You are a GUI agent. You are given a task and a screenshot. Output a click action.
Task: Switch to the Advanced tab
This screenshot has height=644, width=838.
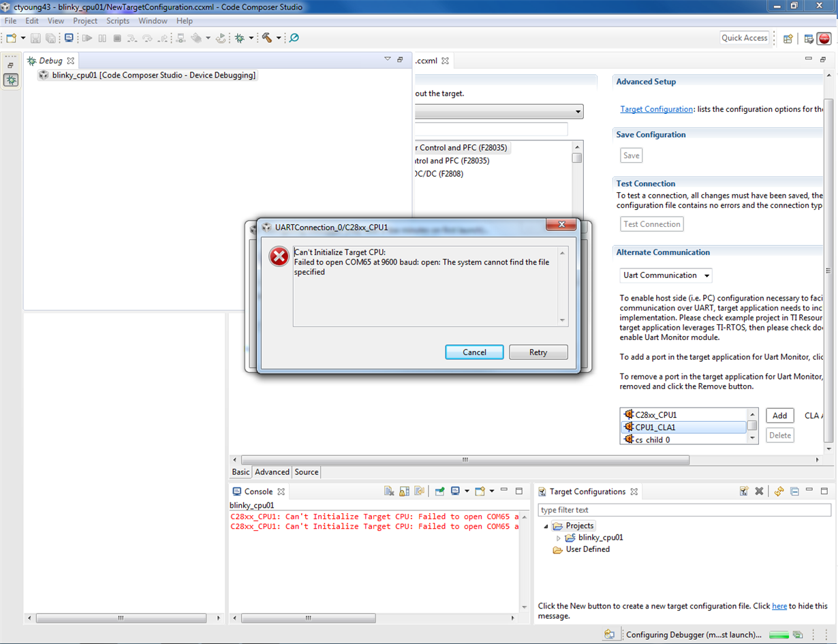click(273, 472)
